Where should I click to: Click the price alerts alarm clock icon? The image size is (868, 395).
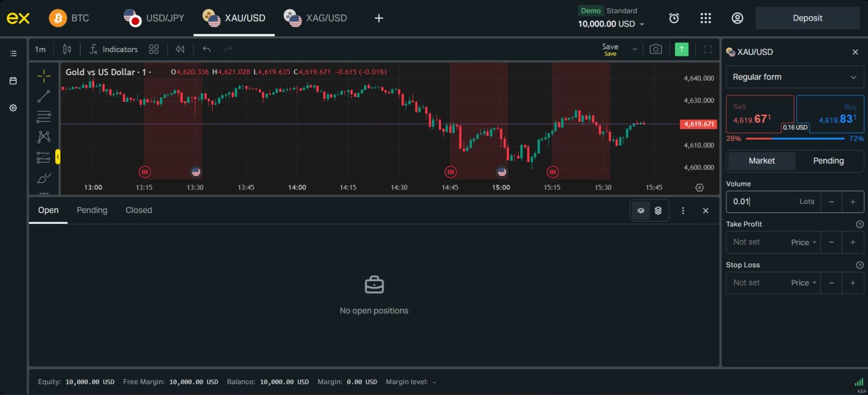(x=674, y=18)
